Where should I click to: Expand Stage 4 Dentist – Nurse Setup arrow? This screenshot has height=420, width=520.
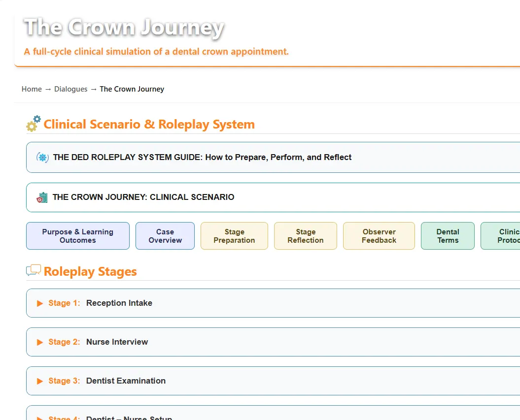[x=40, y=418]
